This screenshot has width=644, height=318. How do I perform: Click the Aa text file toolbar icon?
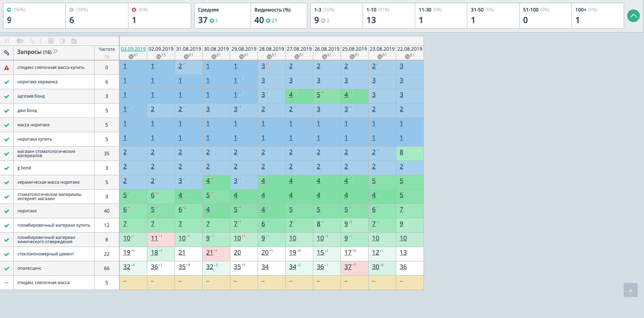click(x=74, y=41)
